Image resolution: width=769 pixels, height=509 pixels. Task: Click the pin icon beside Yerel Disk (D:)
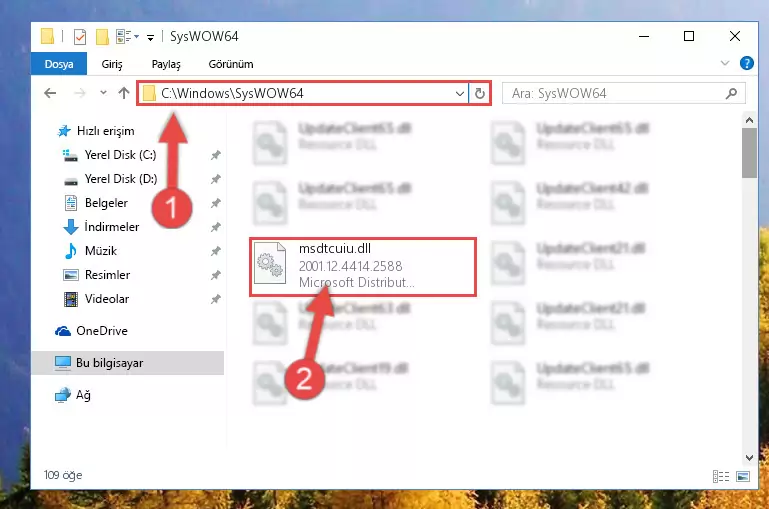point(215,179)
